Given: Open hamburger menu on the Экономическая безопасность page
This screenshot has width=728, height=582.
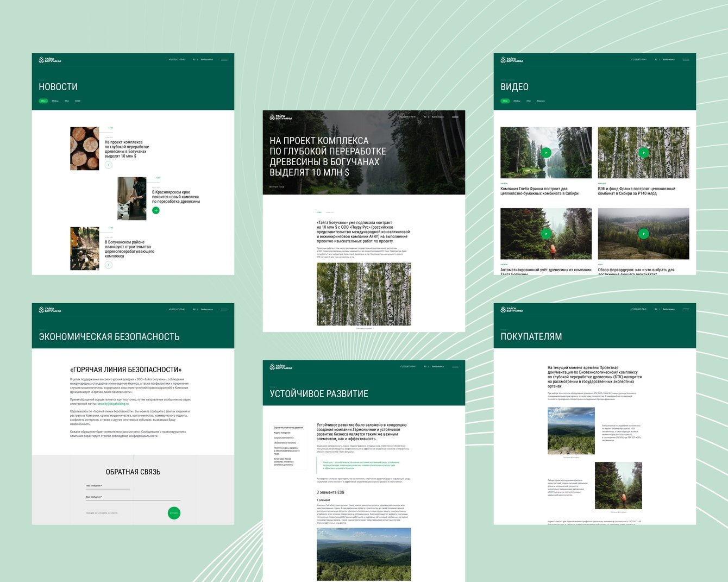Looking at the screenshot, I should point(224,310).
